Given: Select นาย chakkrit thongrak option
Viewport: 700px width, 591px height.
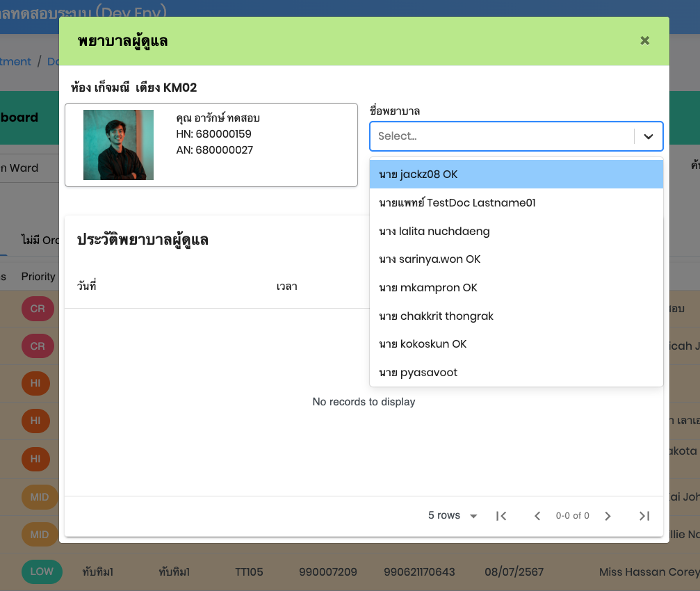Looking at the screenshot, I should [x=516, y=316].
